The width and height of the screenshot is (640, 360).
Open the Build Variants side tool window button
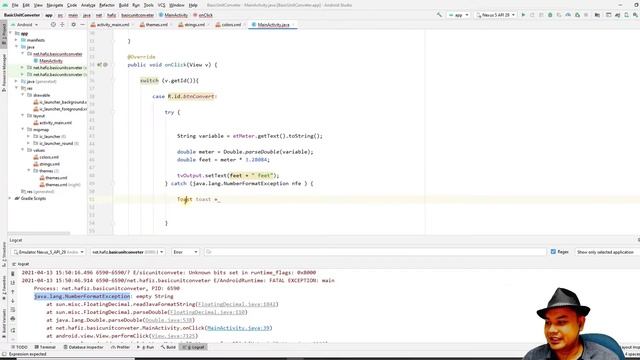[x=4, y=324]
